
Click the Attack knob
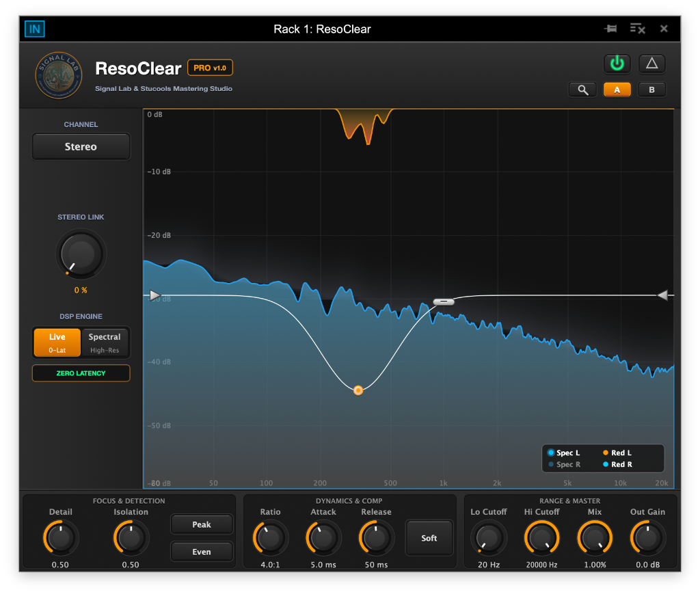point(323,538)
